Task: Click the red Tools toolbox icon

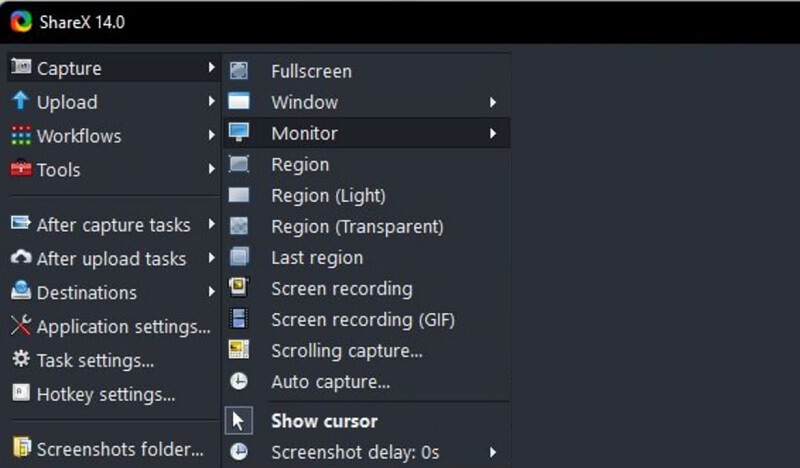Action: (x=21, y=168)
